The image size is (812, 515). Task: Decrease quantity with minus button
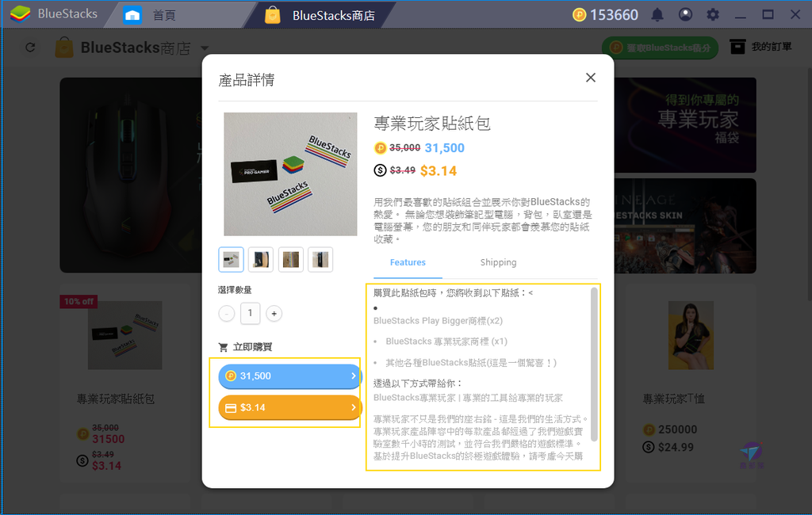coord(226,313)
